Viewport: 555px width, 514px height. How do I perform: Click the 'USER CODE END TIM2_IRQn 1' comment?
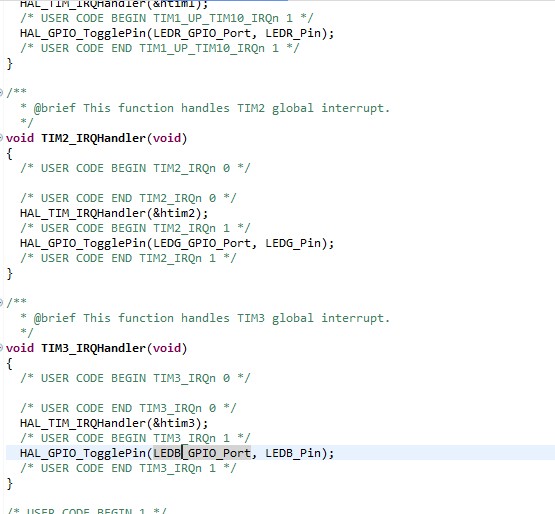pyautogui.click(x=128, y=258)
